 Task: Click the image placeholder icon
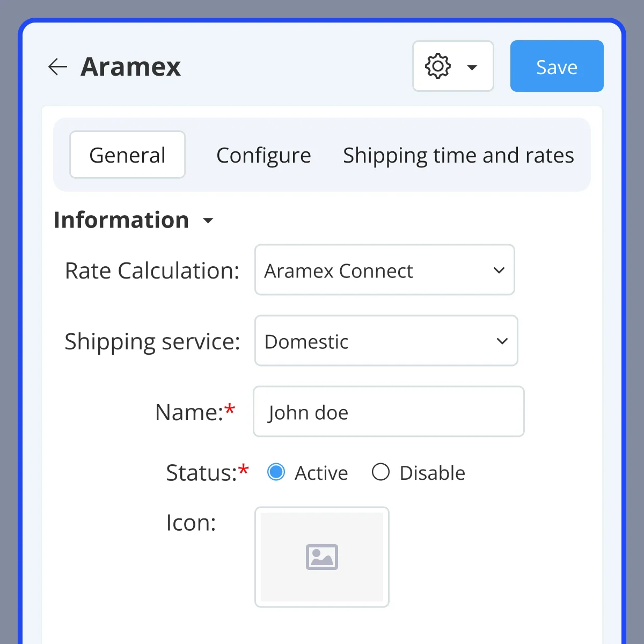pyautogui.click(x=322, y=557)
